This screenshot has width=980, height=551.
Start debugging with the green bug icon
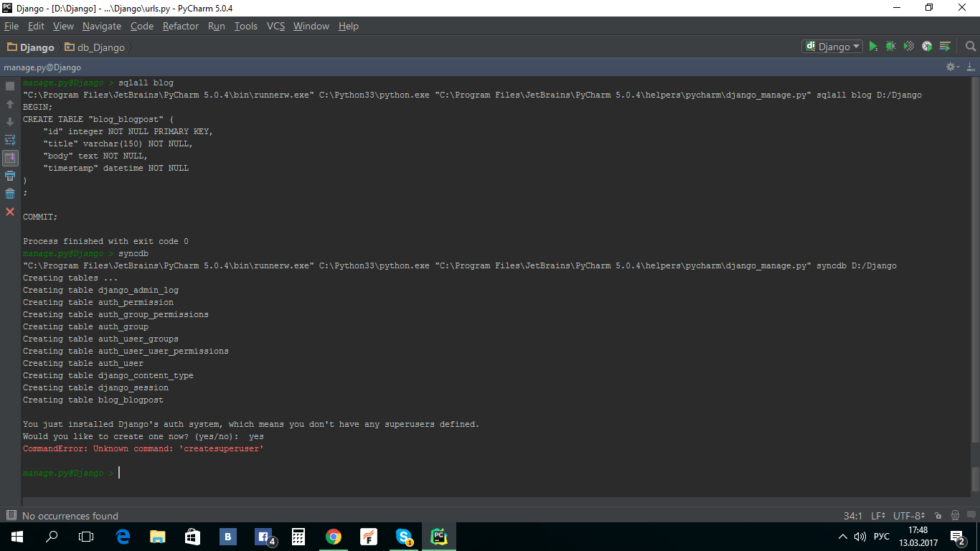tap(890, 47)
